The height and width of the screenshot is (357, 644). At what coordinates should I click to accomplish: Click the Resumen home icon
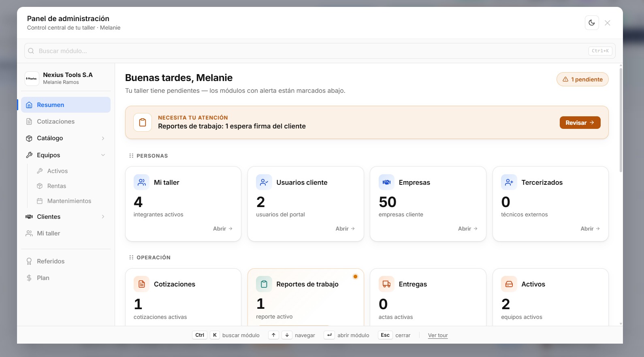click(x=29, y=105)
